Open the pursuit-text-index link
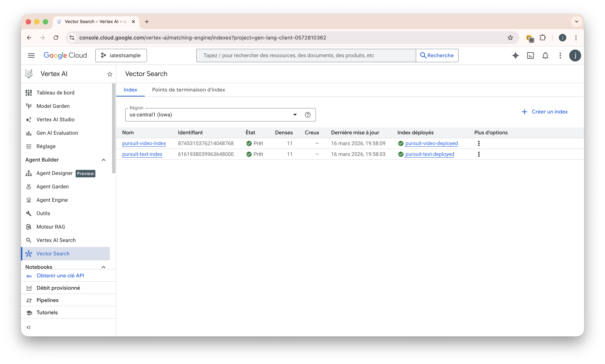605x364 pixels. click(x=142, y=154)
